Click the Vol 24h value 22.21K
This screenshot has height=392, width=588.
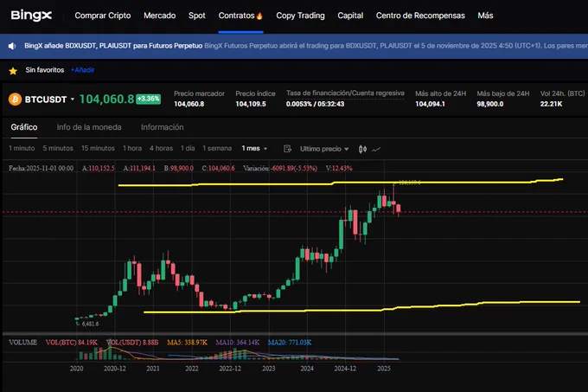[x=552, y=104]
